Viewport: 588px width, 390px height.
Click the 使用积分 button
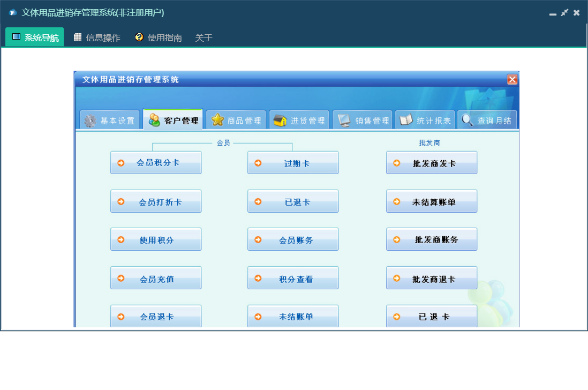coord(156,239)
